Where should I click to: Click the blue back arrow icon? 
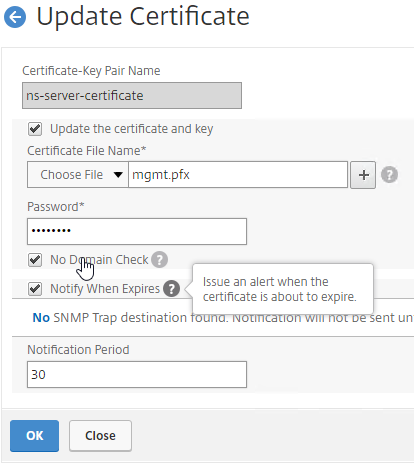tap(15, 17)
